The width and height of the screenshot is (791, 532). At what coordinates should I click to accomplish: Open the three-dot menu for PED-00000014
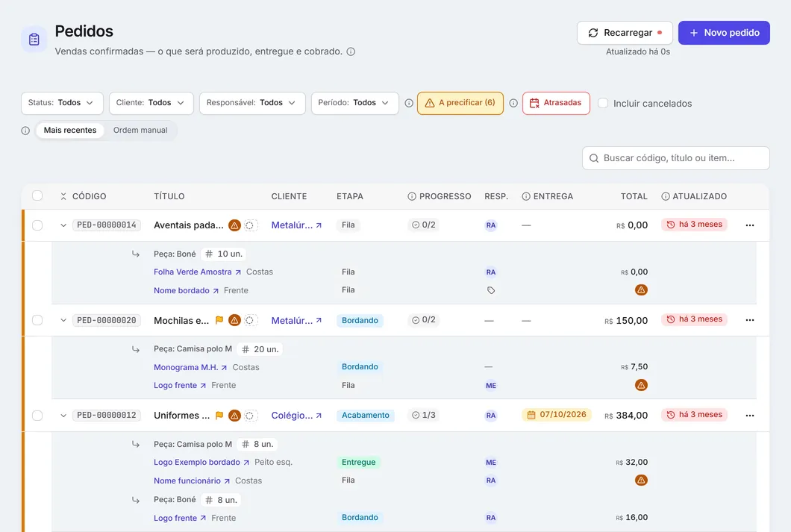click(x=750, y=225)
